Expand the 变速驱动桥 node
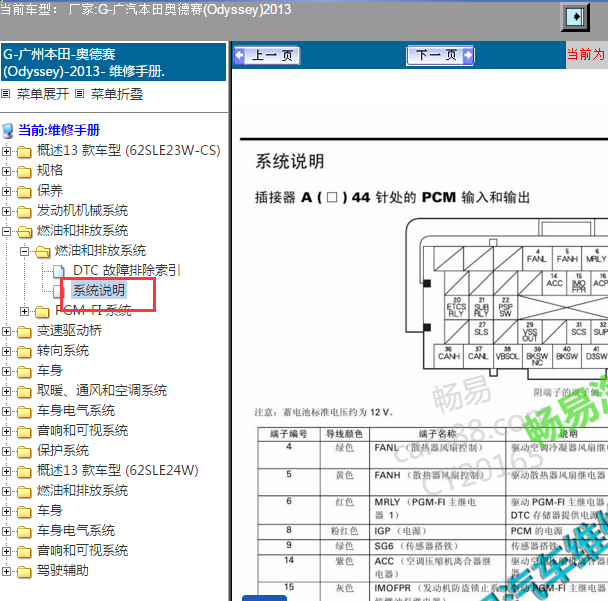 6,331
